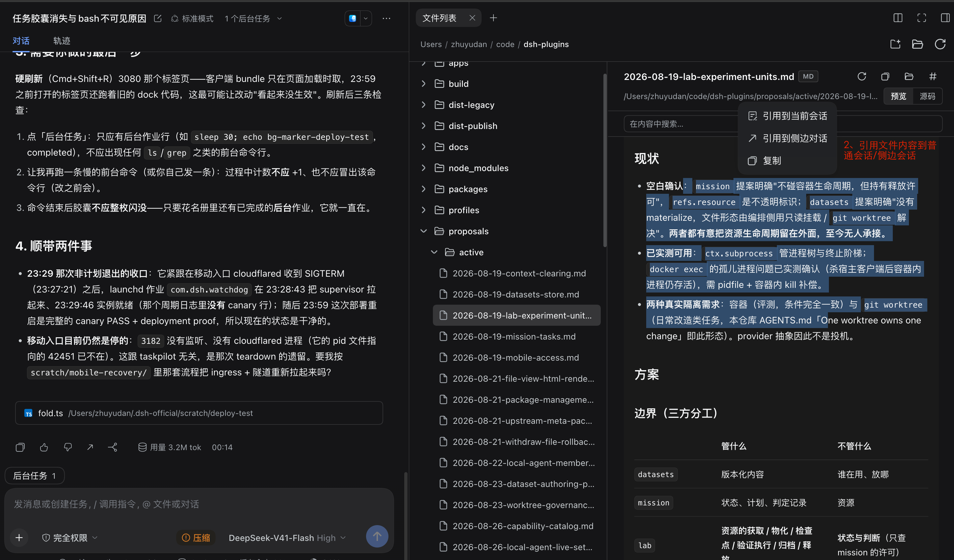The width and height of the screenshot is (954, 560).
Task: Toggle fullscreen panel icon
Action: pyautogui.click(x=921, y=18)
